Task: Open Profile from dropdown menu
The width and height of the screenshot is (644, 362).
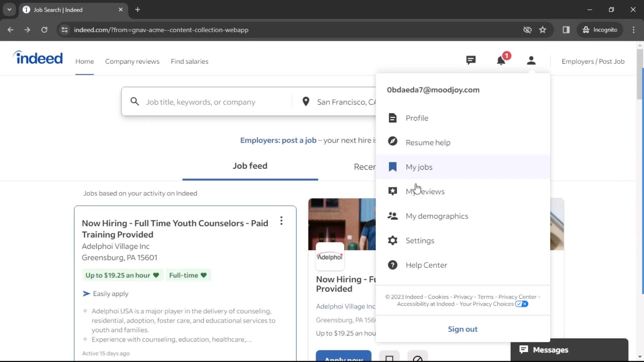Action: click(x=417, y=118)
